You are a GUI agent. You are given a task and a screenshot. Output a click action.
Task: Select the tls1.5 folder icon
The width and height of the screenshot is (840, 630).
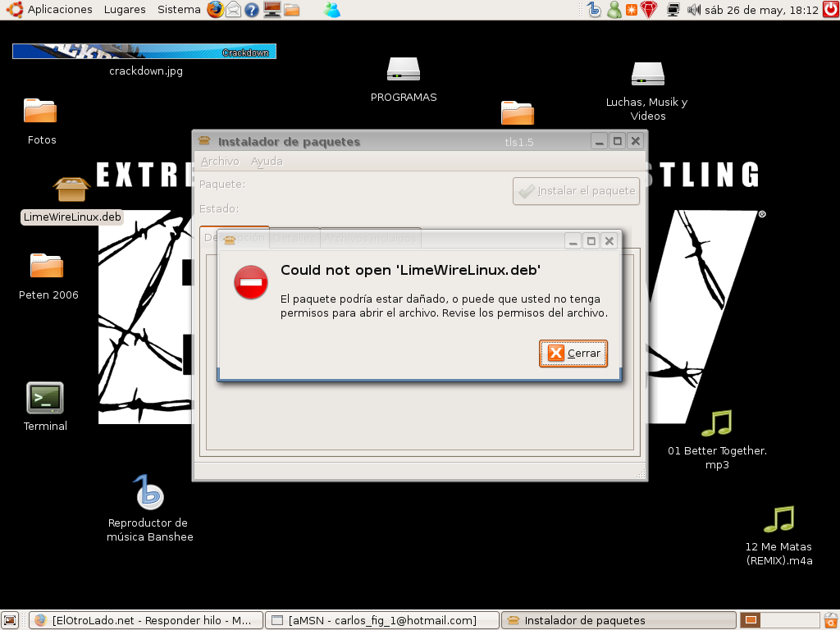click(x=518, y=112)
